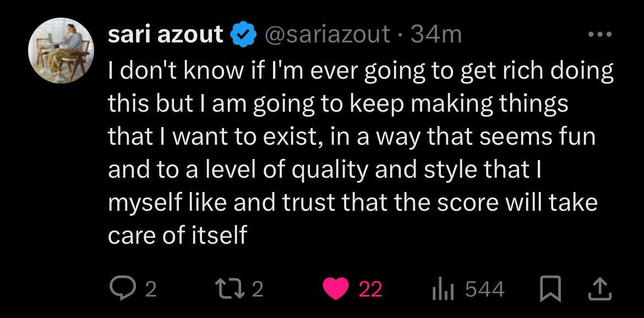Click the 544 view count
Image resolution: width=644 pixels, height=318 pixels.
pos(485,289)
